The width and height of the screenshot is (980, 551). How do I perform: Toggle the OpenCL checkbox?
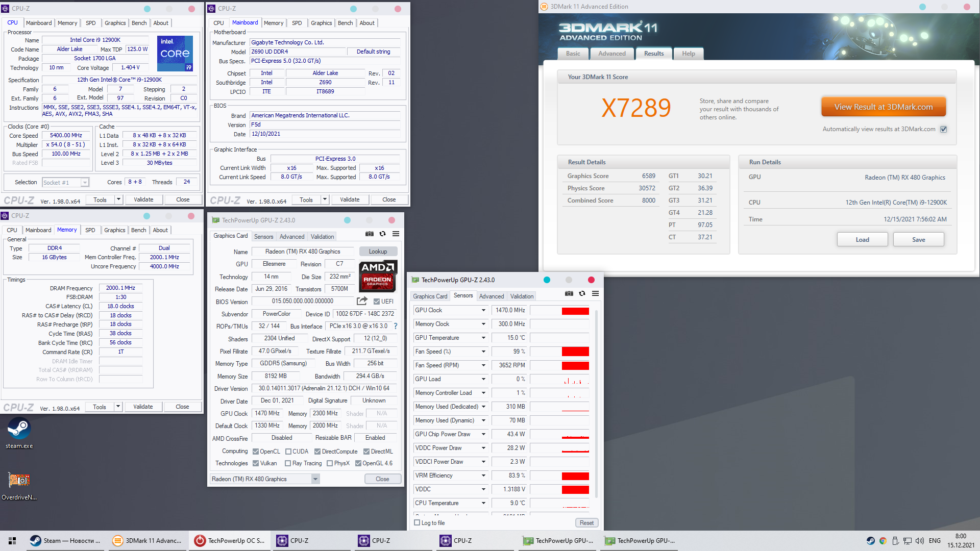tap(256, 452)
